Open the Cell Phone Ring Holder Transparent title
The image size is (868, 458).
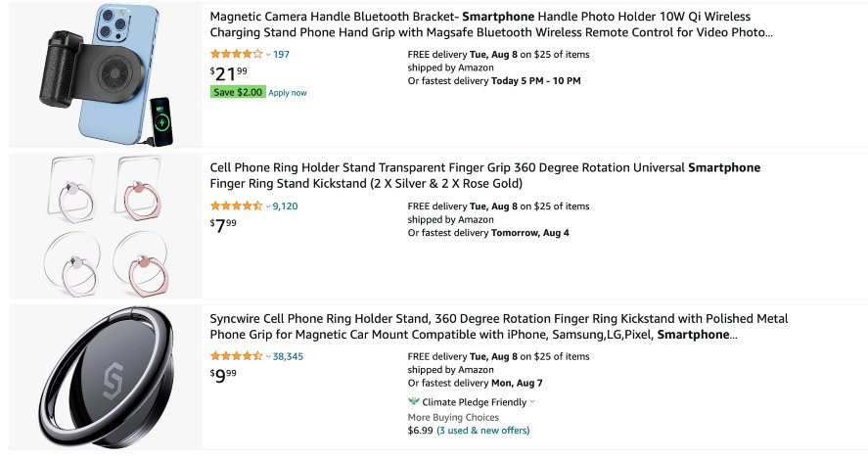(x=485, y=175)
